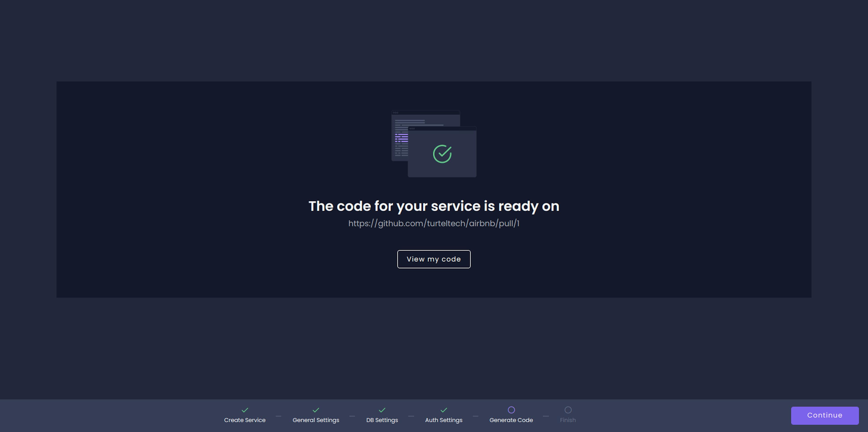
Task: Click the Finish step circle icon
Action: pyautogui.click(x=568, y=410)
